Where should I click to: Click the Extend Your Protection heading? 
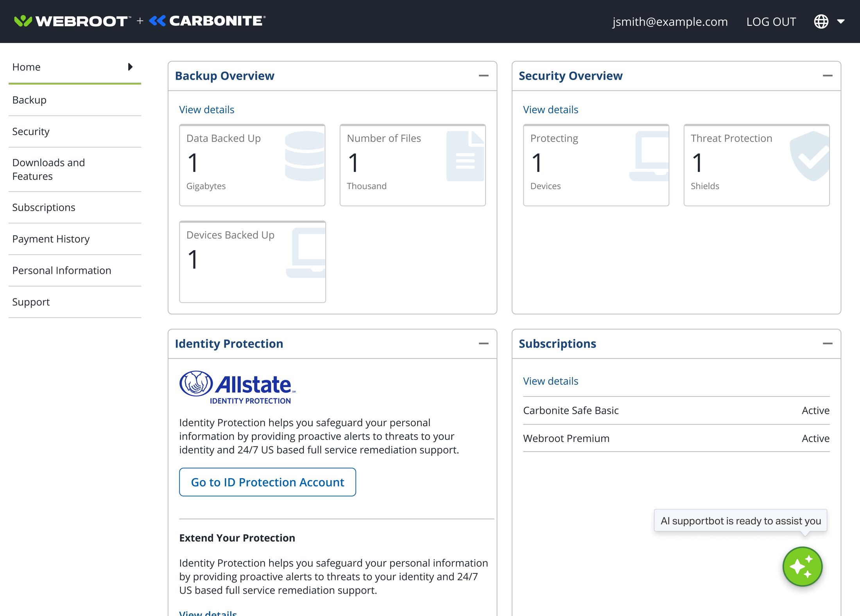click(x=237, y=538)
